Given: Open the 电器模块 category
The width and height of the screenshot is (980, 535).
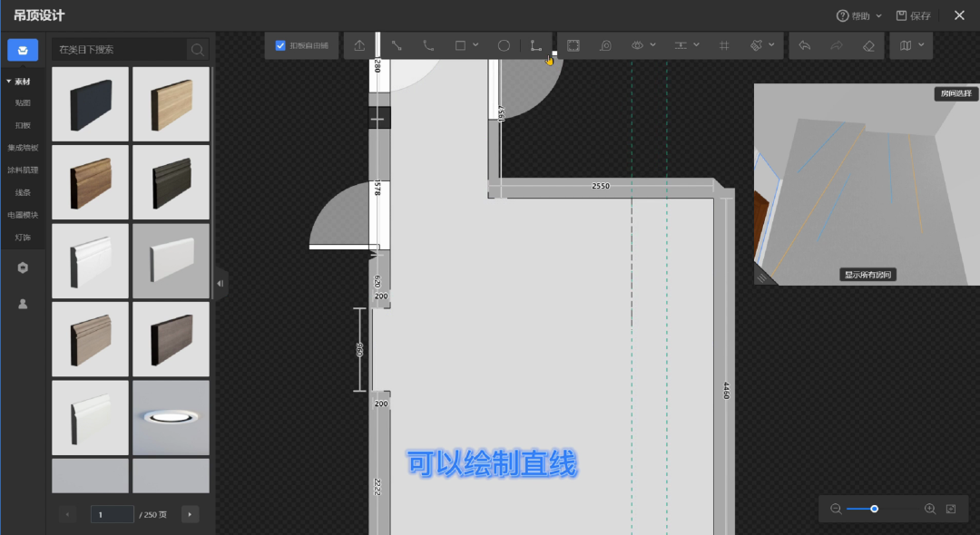Looking at the screenshot, I should pos(23,216).
